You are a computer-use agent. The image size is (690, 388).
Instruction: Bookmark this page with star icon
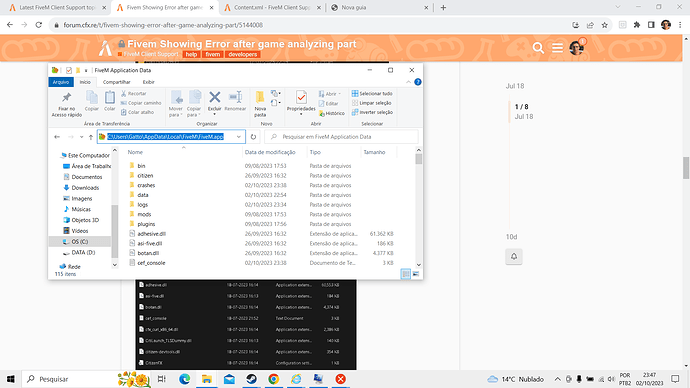pos(605,25)
